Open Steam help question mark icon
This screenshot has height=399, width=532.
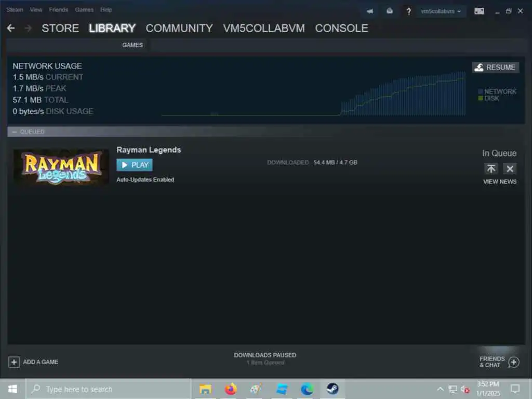408,11
